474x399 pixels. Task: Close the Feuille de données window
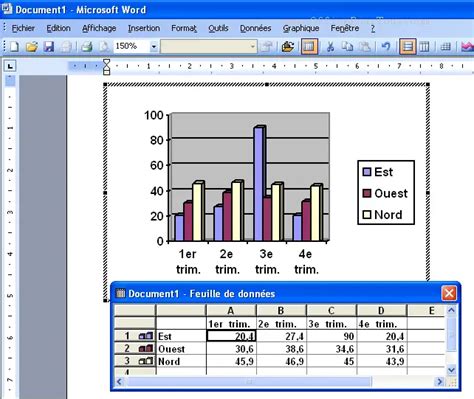(449, 293)
